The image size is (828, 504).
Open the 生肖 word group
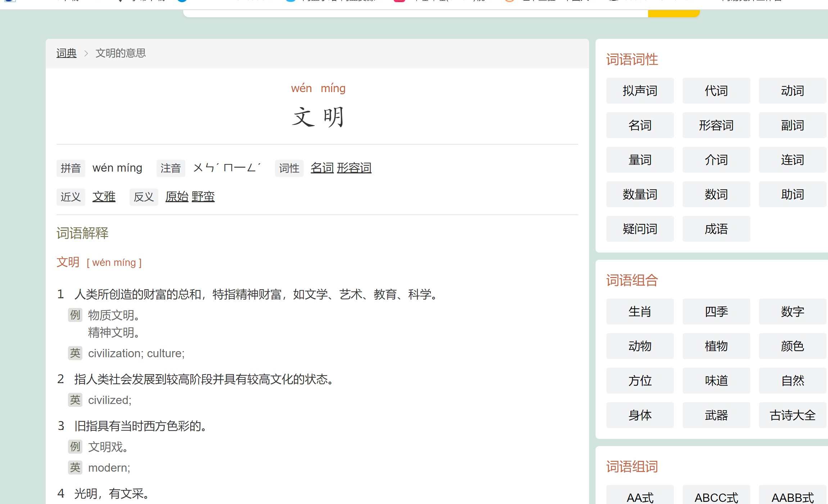tap(640, 312)
